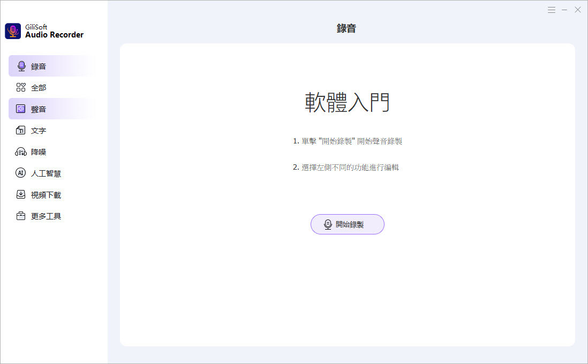Click the toolbox icon beside 更多工具

[x=21, y=216]
